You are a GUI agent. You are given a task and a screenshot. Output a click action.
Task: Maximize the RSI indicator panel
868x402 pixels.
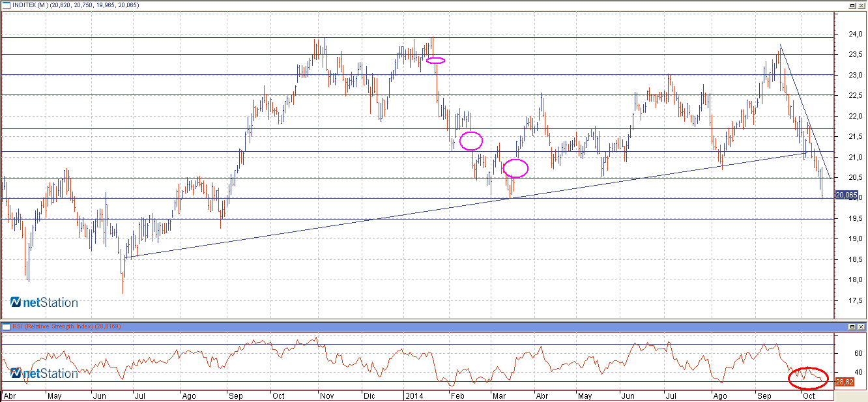[x=852, y=326]
